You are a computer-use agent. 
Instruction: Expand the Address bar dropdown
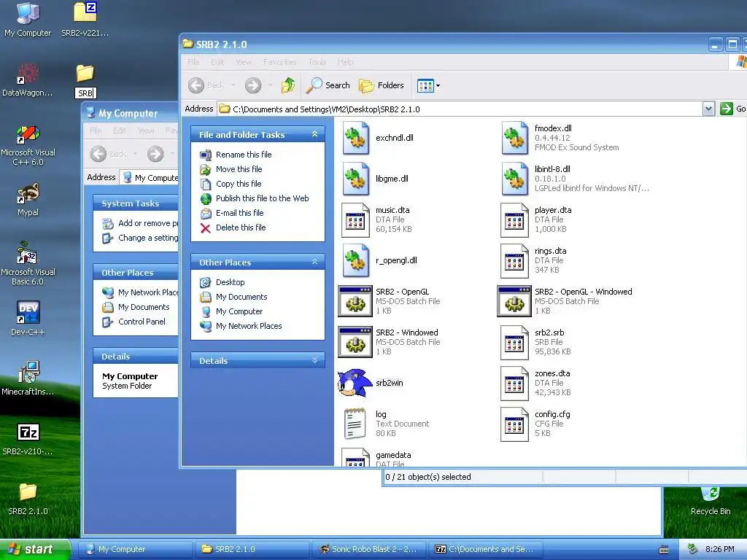[708, 109]
